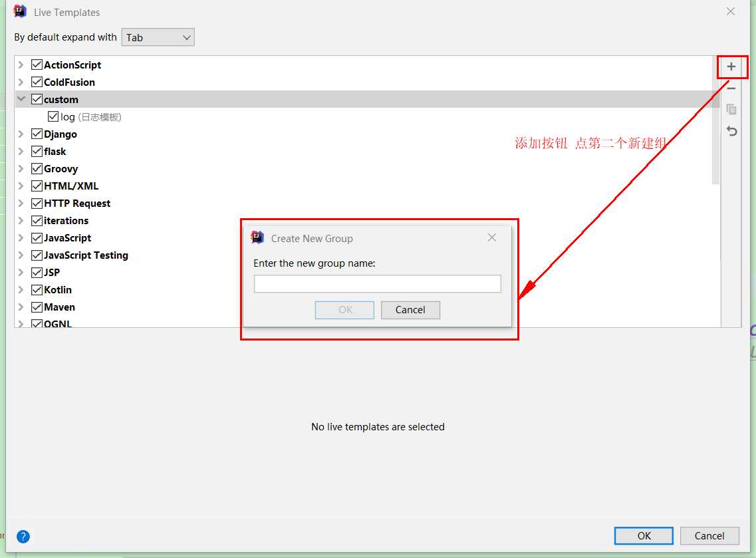The image size is (756, 558).
Task: Expand the JavaScript Testing group
Action: (x=21, y=255)
